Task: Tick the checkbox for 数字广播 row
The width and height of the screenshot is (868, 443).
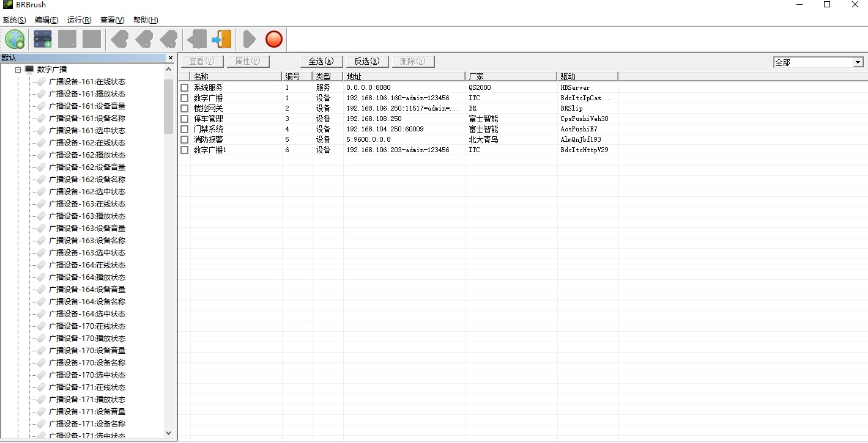Action: [184, 98]
